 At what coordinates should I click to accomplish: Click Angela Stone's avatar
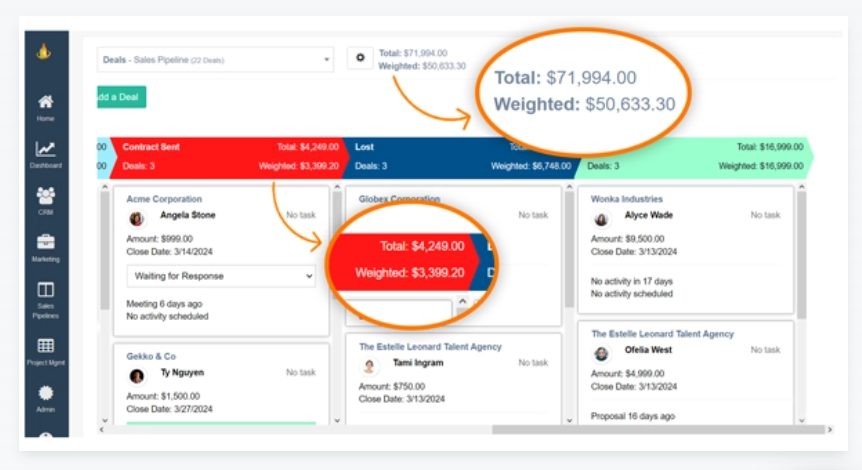pyautogui.click(x=137, y=219)
